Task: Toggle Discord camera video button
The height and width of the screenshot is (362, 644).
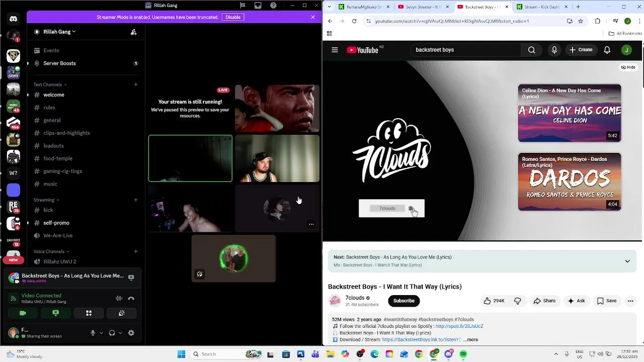Action: [x=23, y=313]
